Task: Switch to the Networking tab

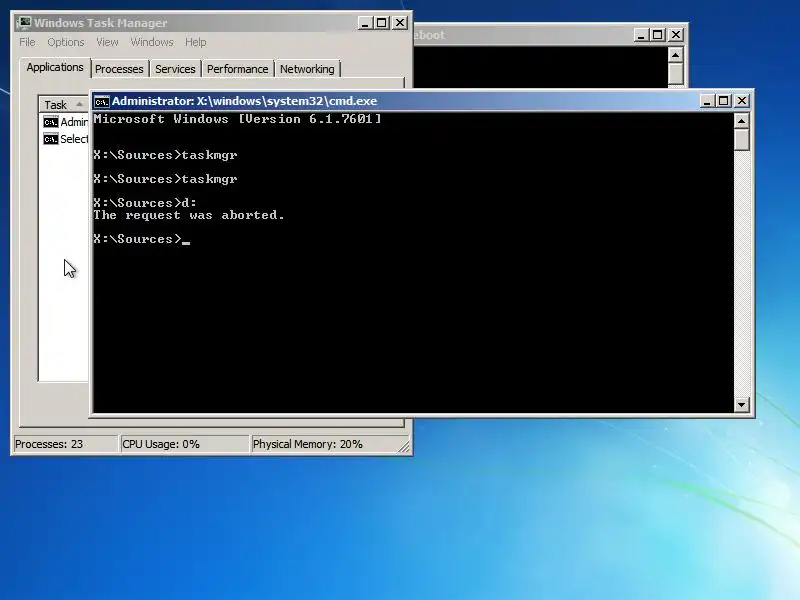Action: point(307,69)
